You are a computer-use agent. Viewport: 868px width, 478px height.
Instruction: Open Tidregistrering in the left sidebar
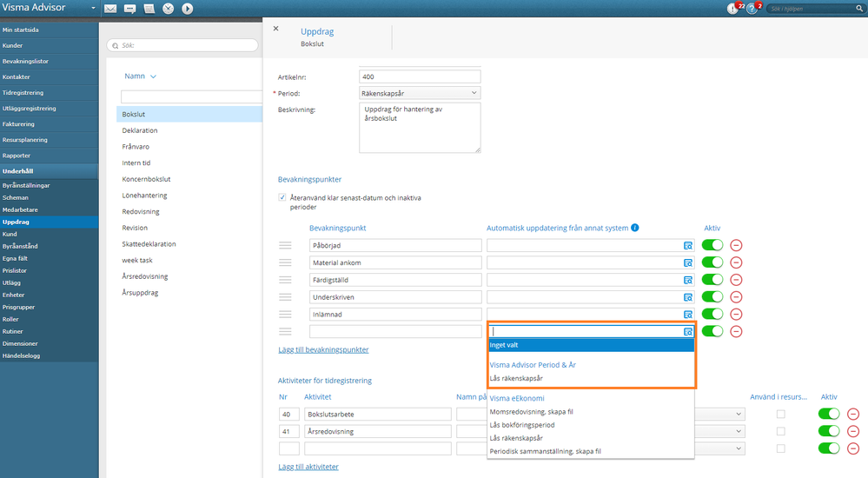(23, 92)
